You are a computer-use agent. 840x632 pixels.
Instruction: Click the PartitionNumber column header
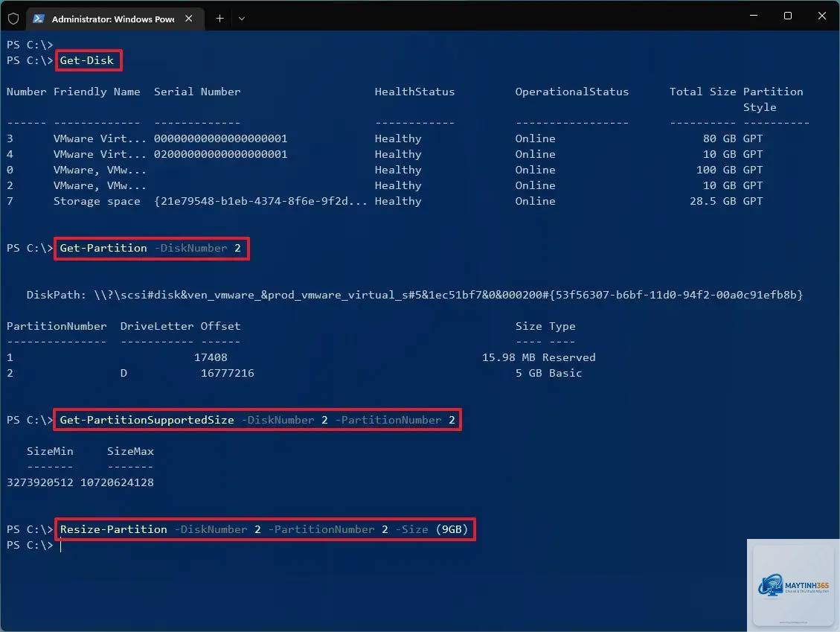[x=57, y=326]
